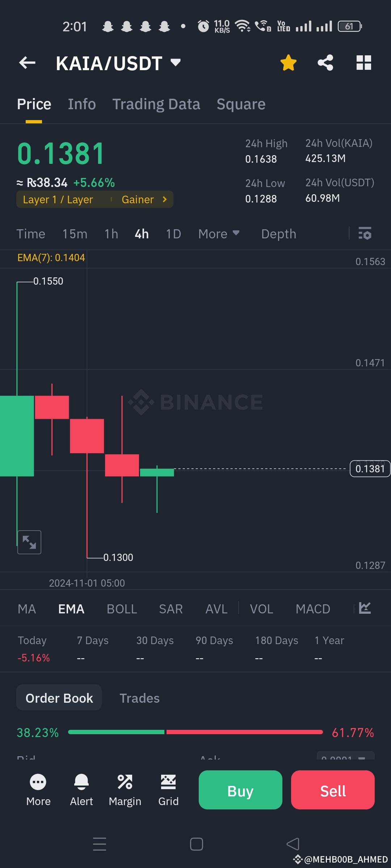Expand the More timeframes dropdown
The width and height of the screenshot is (391, 868).
tap(219, 234)
